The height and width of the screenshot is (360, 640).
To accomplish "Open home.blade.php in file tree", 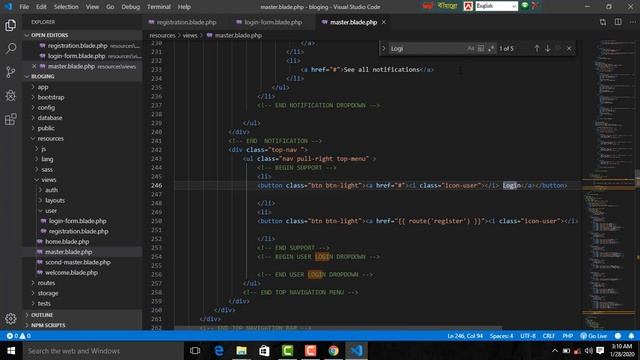I will point(82,242).
